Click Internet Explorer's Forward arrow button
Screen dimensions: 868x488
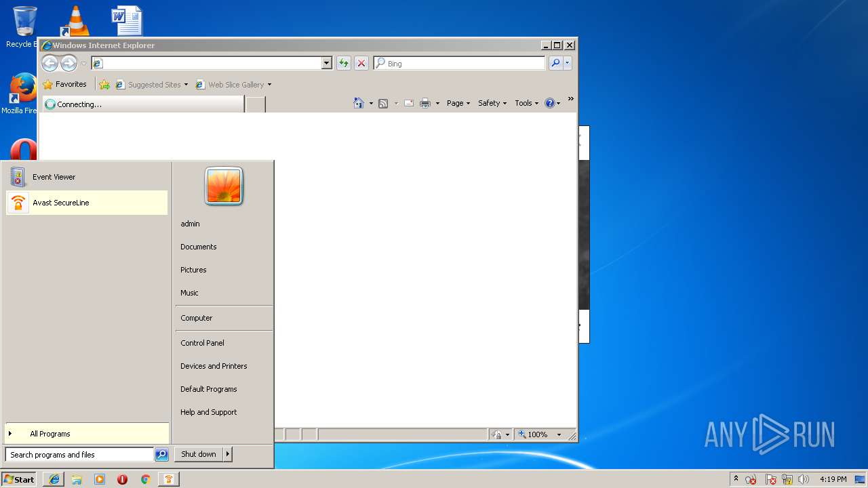click(x=68, y=63)
